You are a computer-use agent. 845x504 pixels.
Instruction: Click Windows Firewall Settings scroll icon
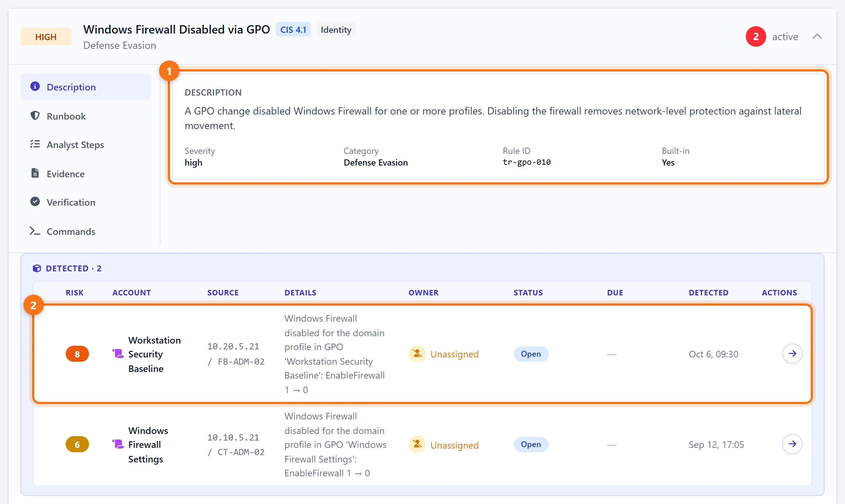(118, 444)
